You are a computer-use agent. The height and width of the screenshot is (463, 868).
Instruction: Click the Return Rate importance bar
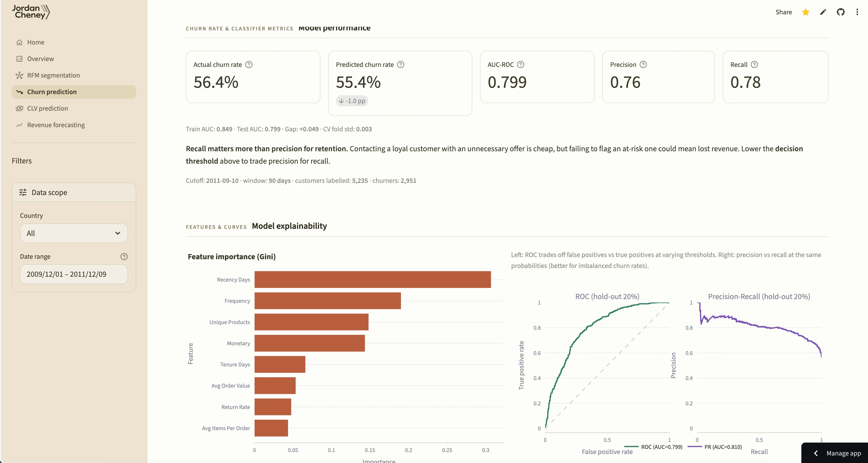point(273,407)
